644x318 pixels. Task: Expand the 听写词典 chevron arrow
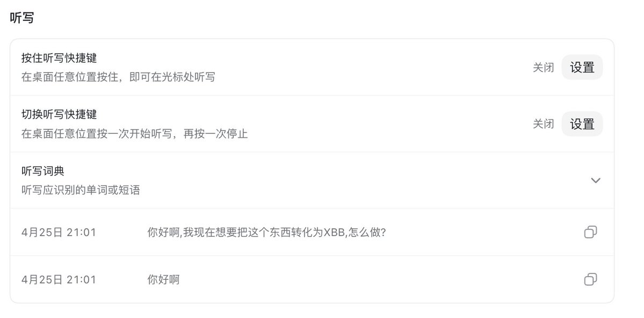(x=595, y=180)
